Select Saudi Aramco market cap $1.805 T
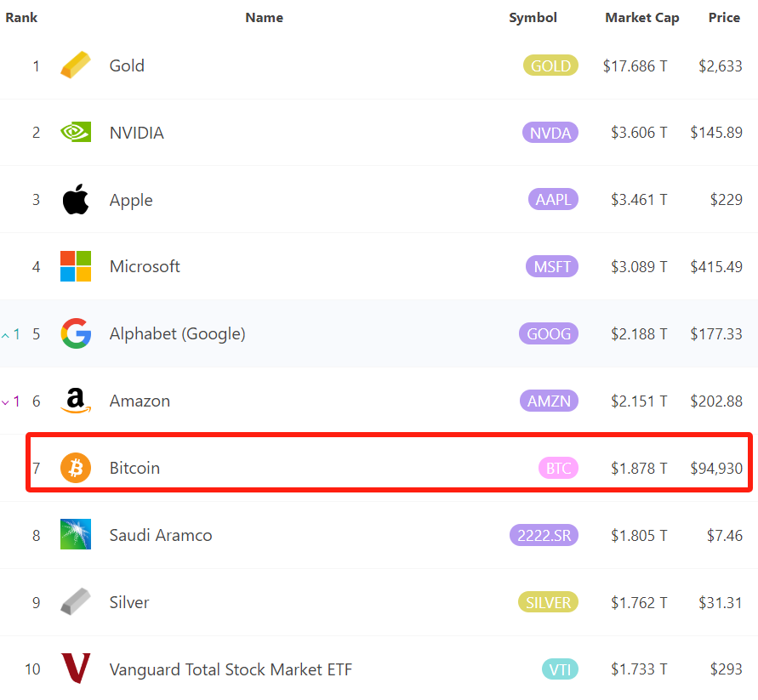 639,536
